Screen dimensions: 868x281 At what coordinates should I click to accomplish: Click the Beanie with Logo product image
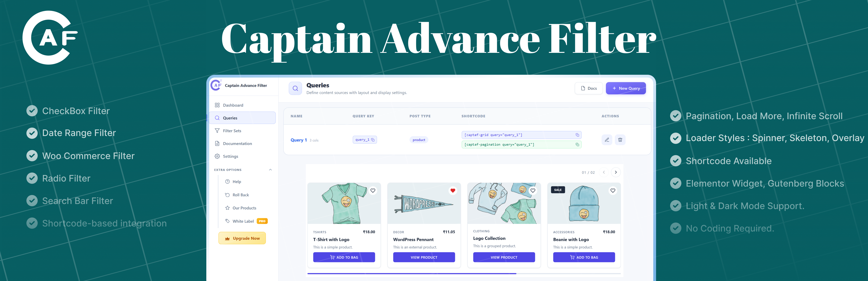pyautogui.click(x=584, y=203)
